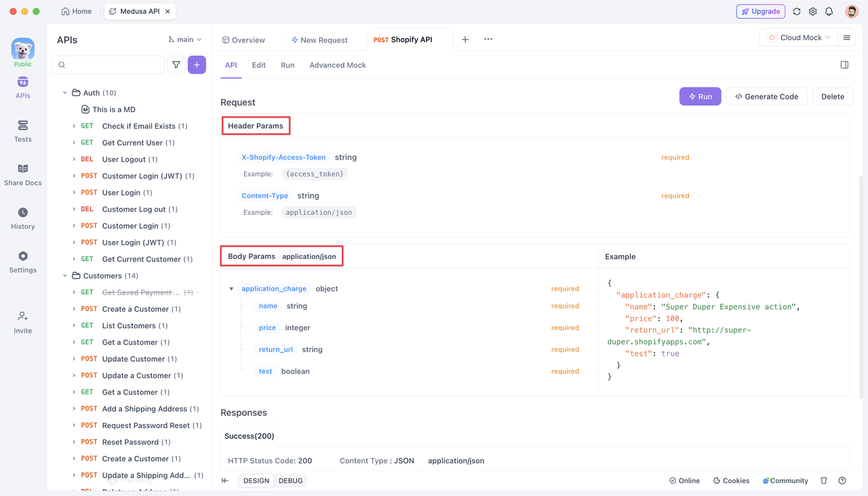This screenshot has height=496, width=868.
Task: Open the Invite members option
Action: (x=22, y=323)
